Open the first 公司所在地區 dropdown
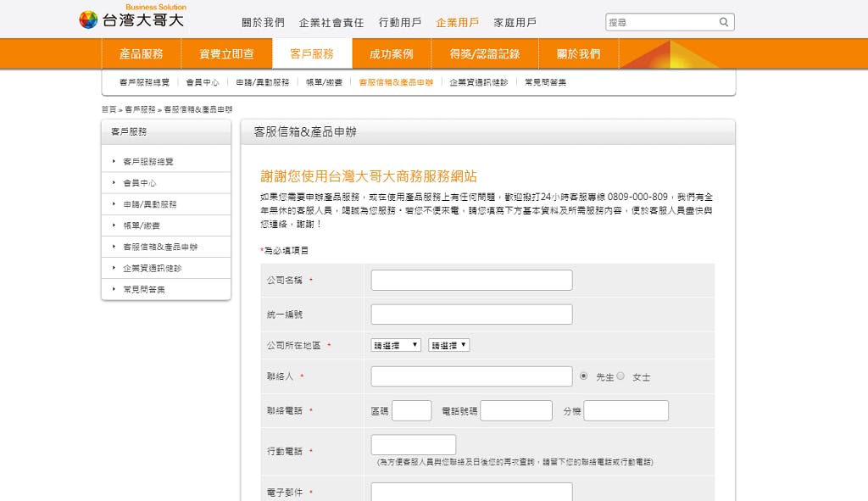The height and width of the screenshot is (501, 868). tap(396, 345)
